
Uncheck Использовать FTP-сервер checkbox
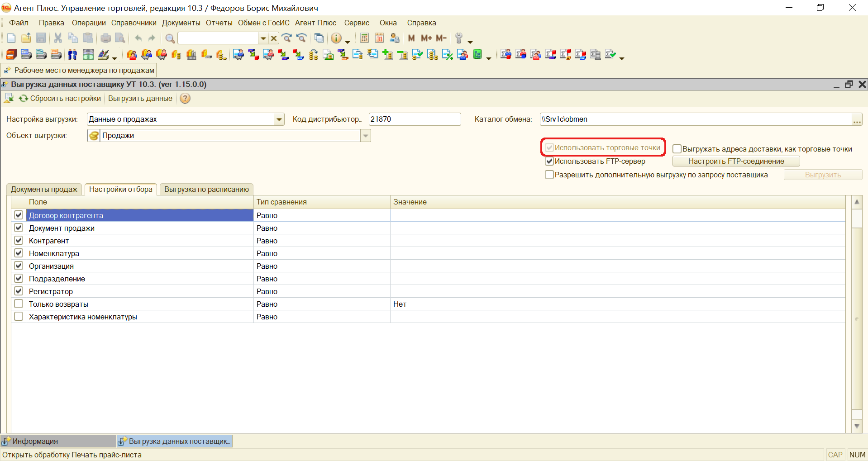point(549,162)
